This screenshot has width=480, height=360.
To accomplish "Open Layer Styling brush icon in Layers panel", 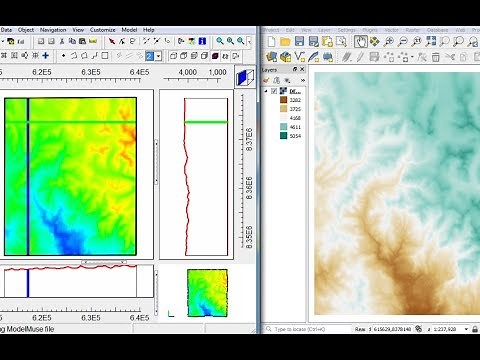I will click(266, 80).
